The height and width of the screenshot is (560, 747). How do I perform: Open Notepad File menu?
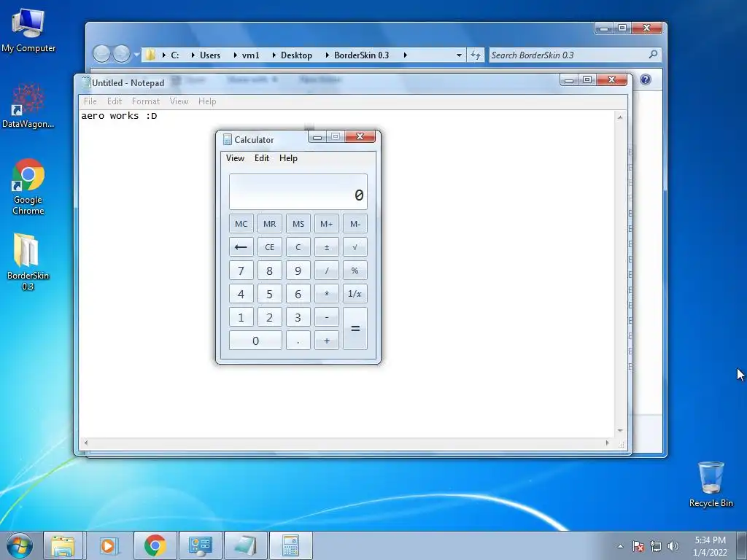pyautogui.click(x=90, y=101)
